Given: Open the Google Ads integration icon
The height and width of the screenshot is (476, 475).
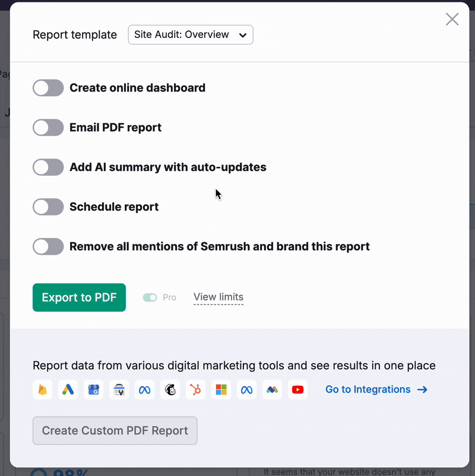Looking at the screenshot, I should coord(68,389).
